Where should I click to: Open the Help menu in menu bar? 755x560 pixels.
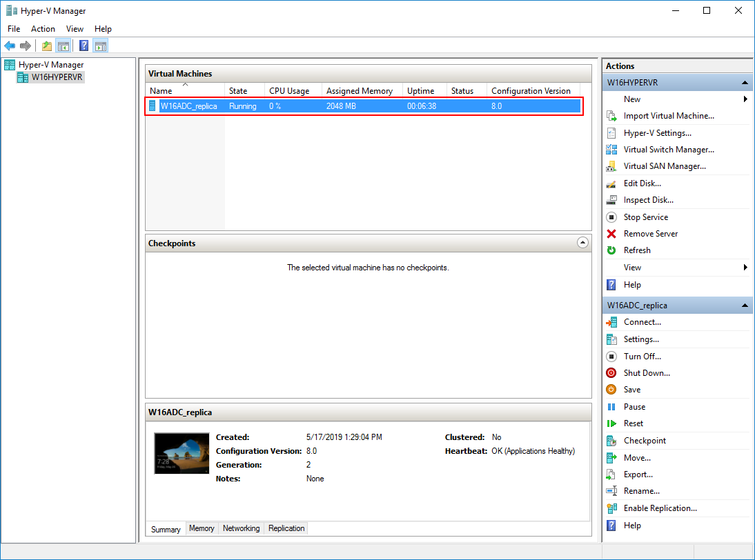point(103,29)
